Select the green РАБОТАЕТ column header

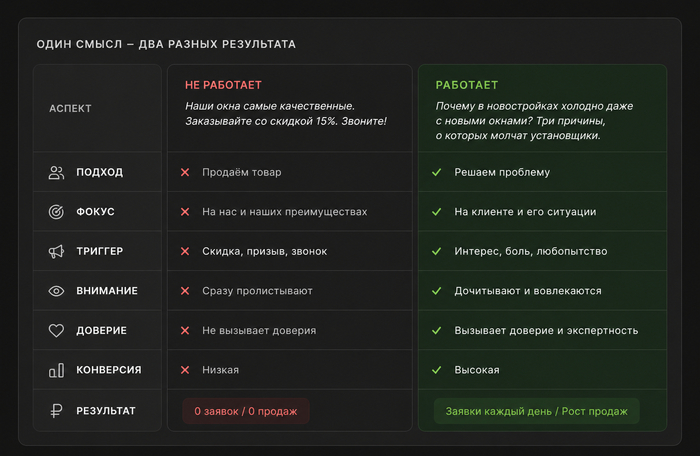(467, 85)
